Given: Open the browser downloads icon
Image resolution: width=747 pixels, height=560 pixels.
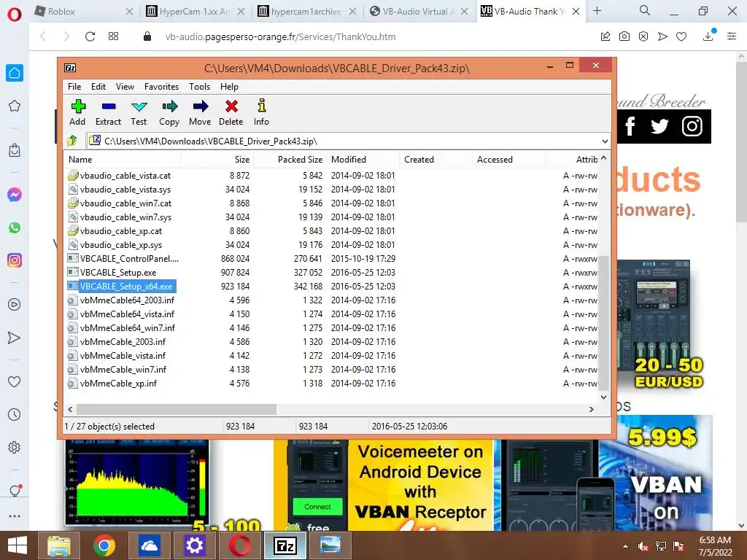Looking at the screenshot, I should (x=708, y=36).
